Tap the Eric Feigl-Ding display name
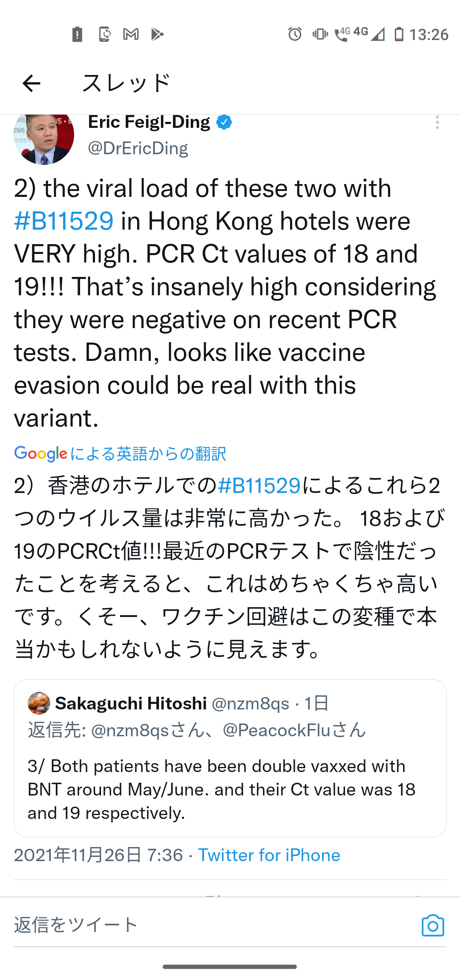460x980 pixels. (149, 122)
